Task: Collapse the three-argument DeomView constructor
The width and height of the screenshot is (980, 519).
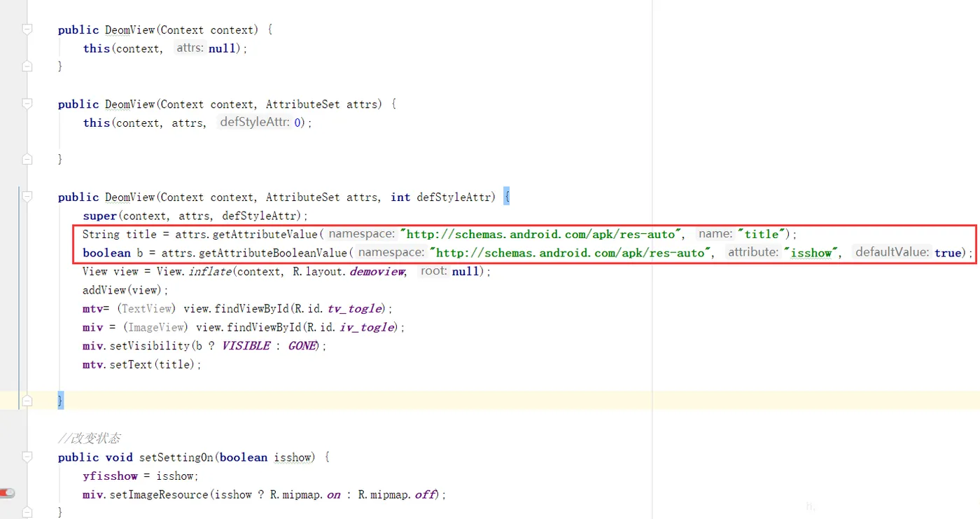Action: pos(27,197)
